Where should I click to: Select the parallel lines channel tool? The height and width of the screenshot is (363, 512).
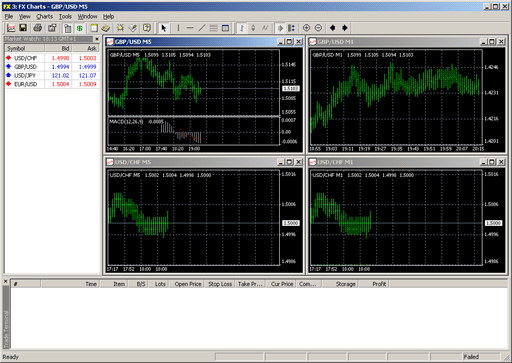[213, 28]
